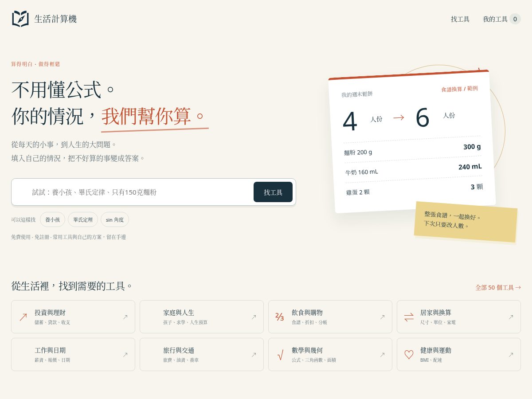
Task: Select the 養小孩 suggestion chip
Action: 52,219
